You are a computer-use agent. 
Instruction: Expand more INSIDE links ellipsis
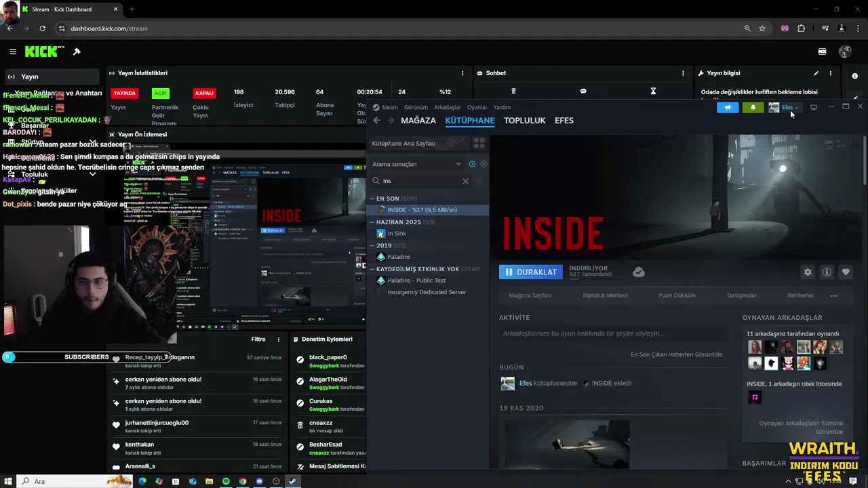coord(834,296)
